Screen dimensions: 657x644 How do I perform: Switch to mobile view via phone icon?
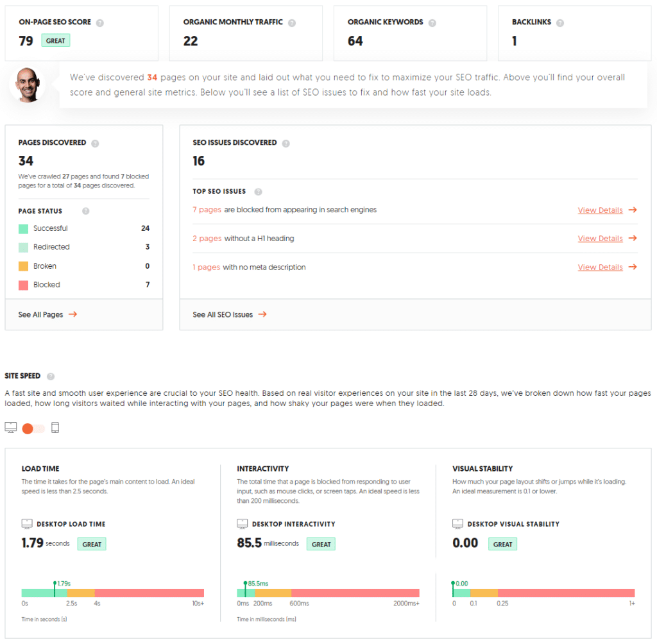point(55,427)
